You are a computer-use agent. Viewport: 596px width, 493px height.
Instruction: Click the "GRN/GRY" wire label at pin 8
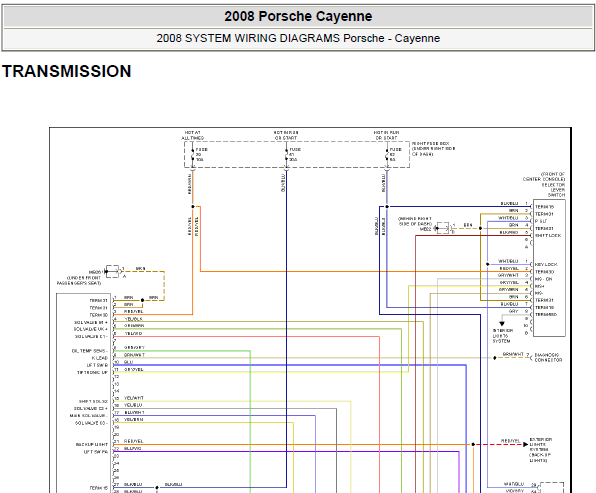[134, 348]
